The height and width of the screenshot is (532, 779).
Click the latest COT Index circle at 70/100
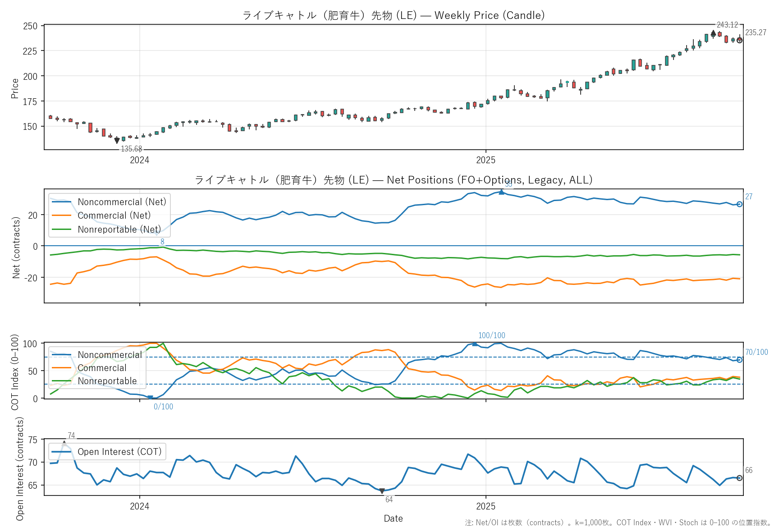[x=739, y=360]
